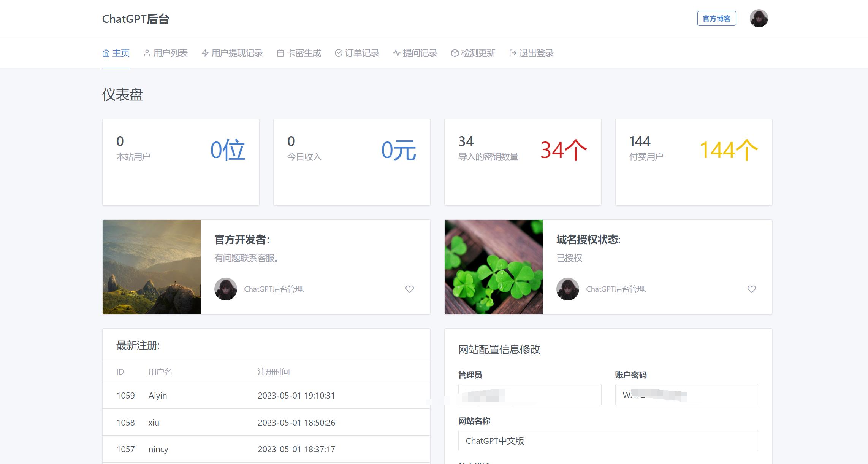The width and height of the screenshot is (868, 464).
Task: Open 主页 home tab
Action: [x=116, y=53]
